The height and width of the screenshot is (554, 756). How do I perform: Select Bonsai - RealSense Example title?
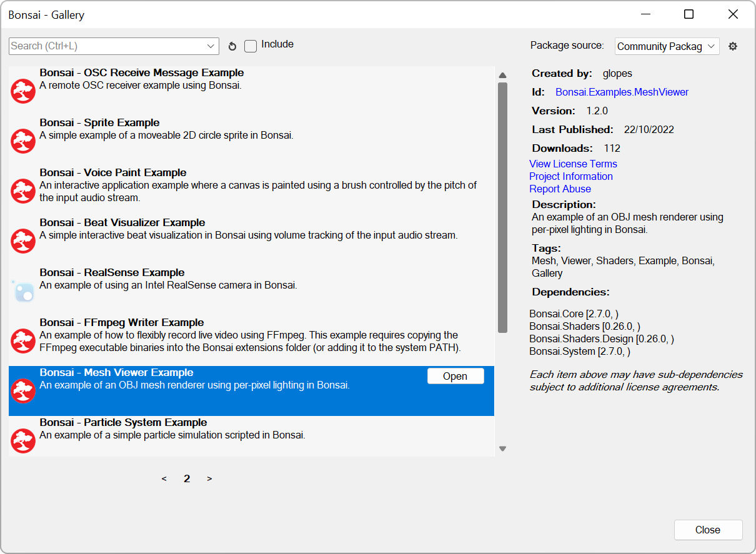pyautogui.click(x=112, y=273)
